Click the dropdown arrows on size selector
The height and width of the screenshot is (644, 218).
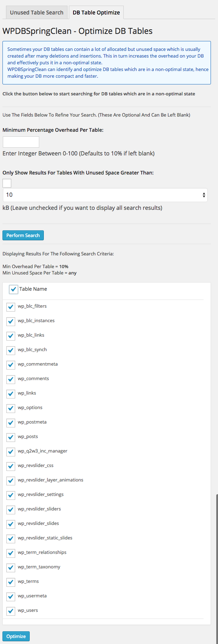tap(204, 195)
